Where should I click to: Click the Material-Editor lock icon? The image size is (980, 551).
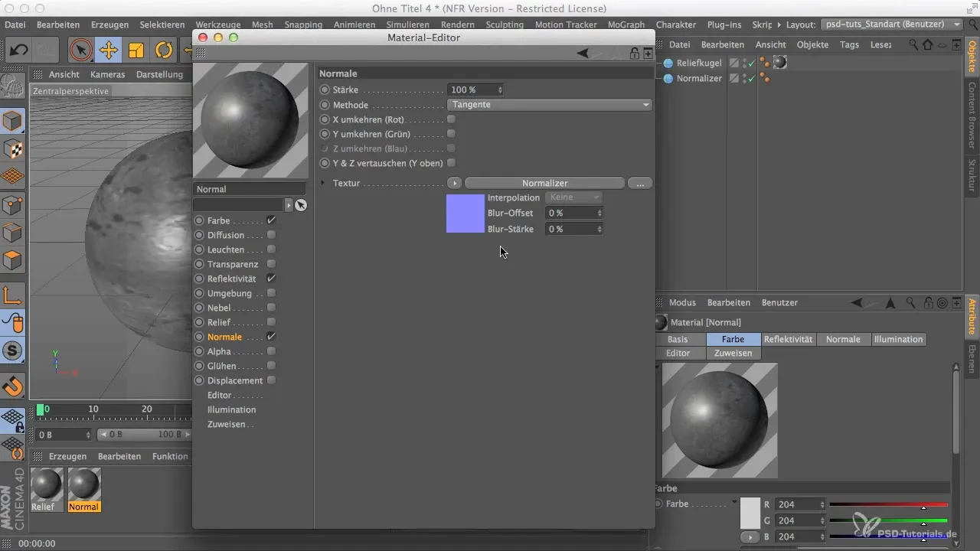point(635,53)
